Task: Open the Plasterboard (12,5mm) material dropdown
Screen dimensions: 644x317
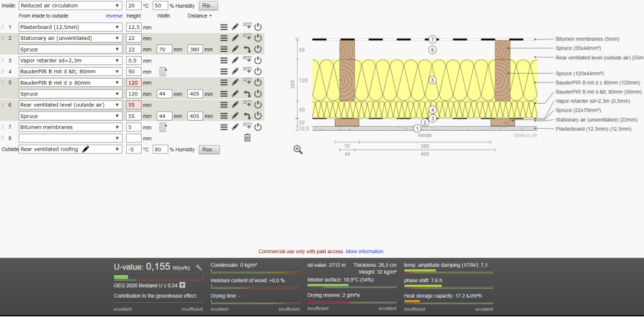Action: pyautogui.click(x=71, y=27)
